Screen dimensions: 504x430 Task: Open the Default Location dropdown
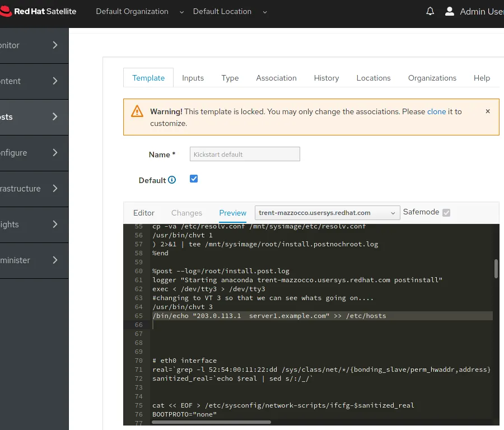point(230,12)
